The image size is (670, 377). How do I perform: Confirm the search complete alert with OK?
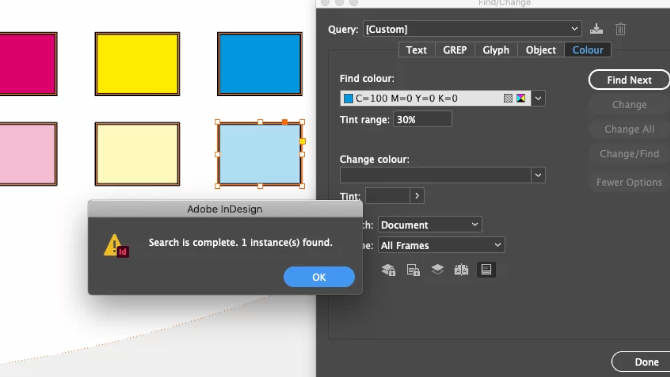[319, 277]
